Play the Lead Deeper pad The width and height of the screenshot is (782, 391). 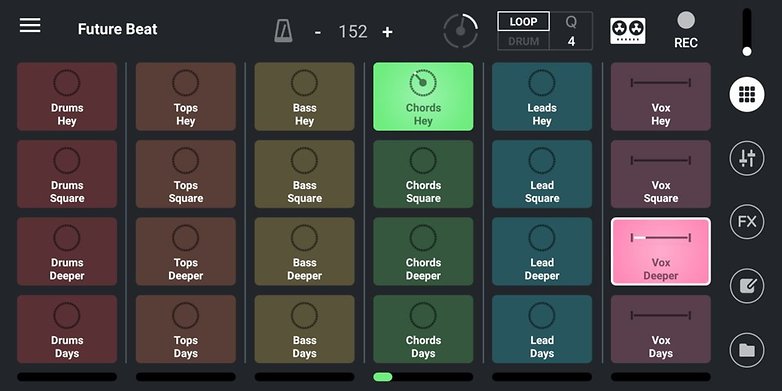542,251
